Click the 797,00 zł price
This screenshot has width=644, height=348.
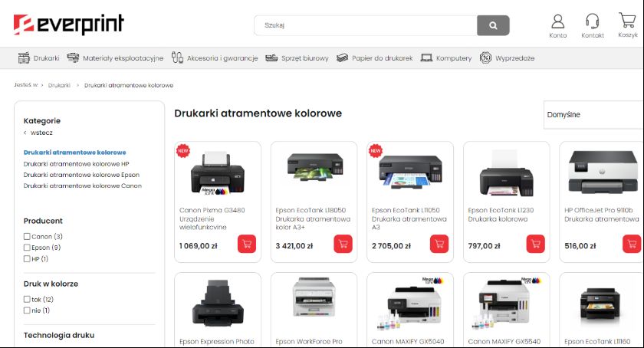point(485,246)
